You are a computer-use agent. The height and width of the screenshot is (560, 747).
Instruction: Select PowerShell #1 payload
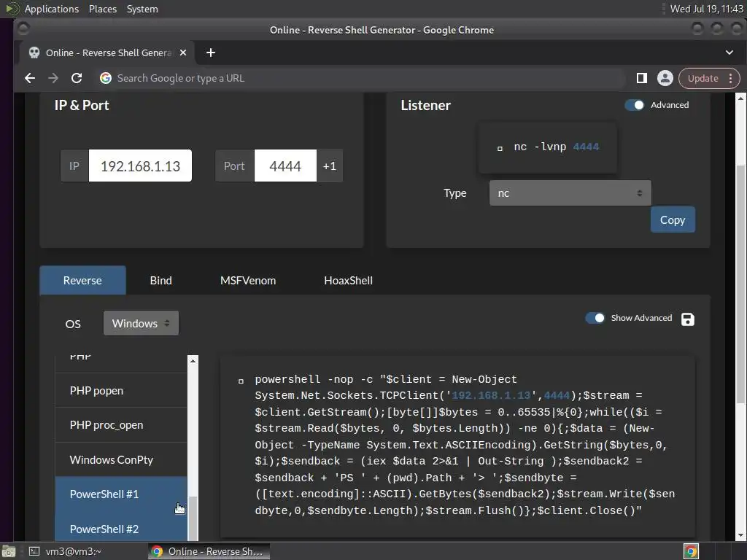[x=121, y=494]
